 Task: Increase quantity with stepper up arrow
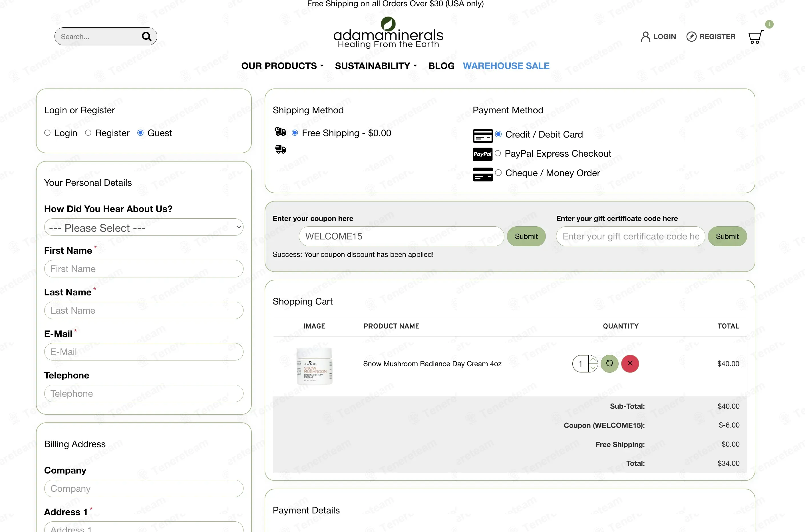click(593, 360)
